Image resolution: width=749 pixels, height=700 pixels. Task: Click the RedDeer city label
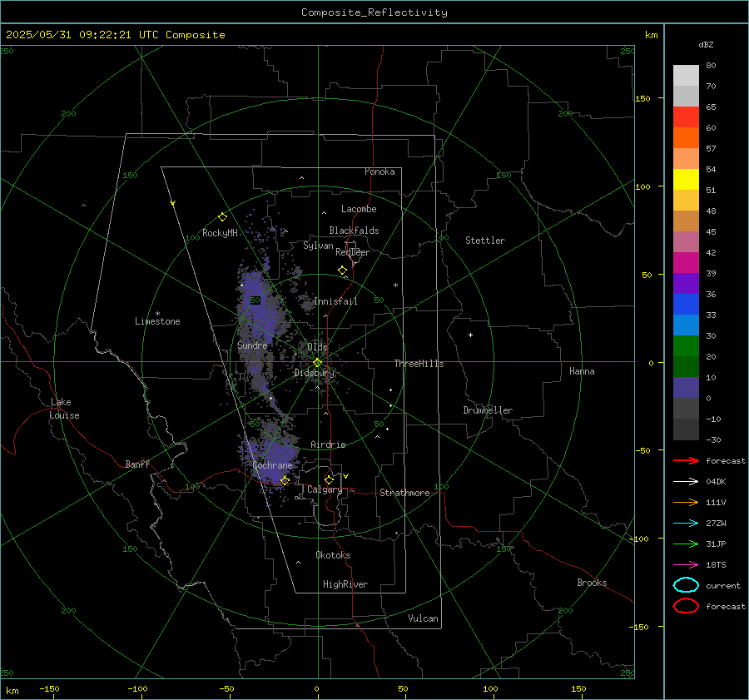pyautogui.click(x=353, y=252)
